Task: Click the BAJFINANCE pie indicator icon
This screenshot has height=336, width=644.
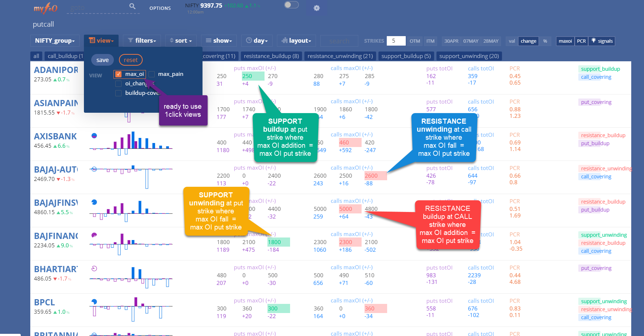Action: pos(94,235)
